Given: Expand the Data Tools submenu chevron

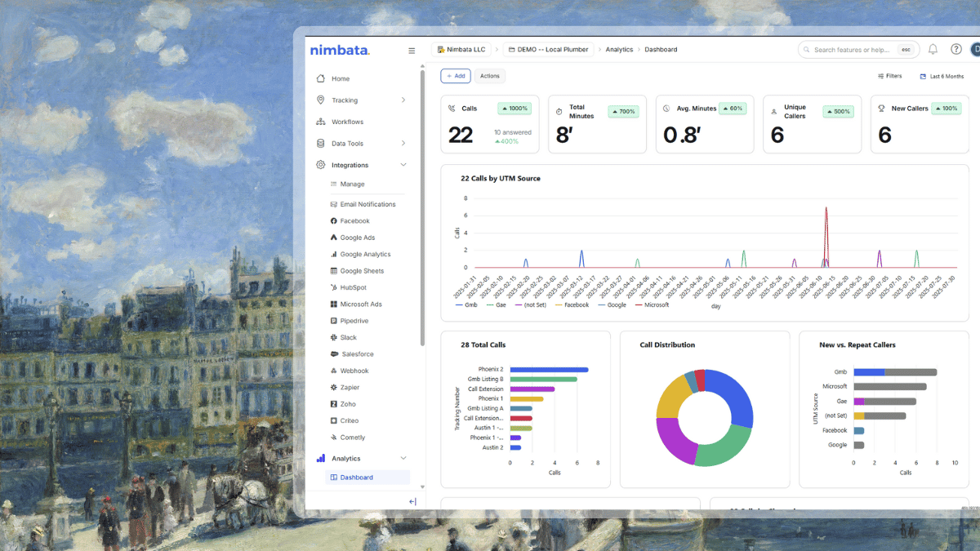Looking at the screenshot, I should (403, 144).
